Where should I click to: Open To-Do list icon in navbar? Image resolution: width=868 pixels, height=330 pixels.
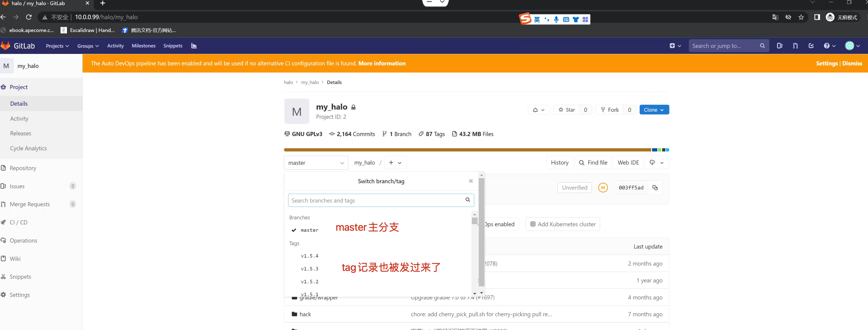pos(811,46)
